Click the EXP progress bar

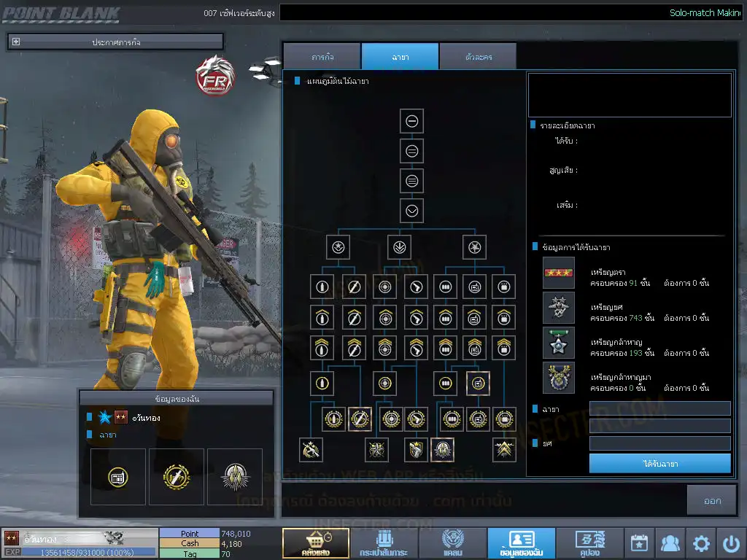(88, 552)
